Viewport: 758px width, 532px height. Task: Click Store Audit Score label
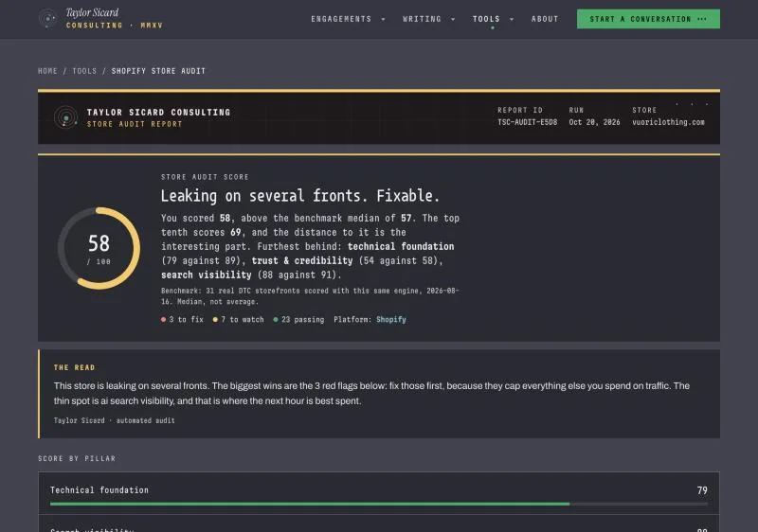[205, 177]
